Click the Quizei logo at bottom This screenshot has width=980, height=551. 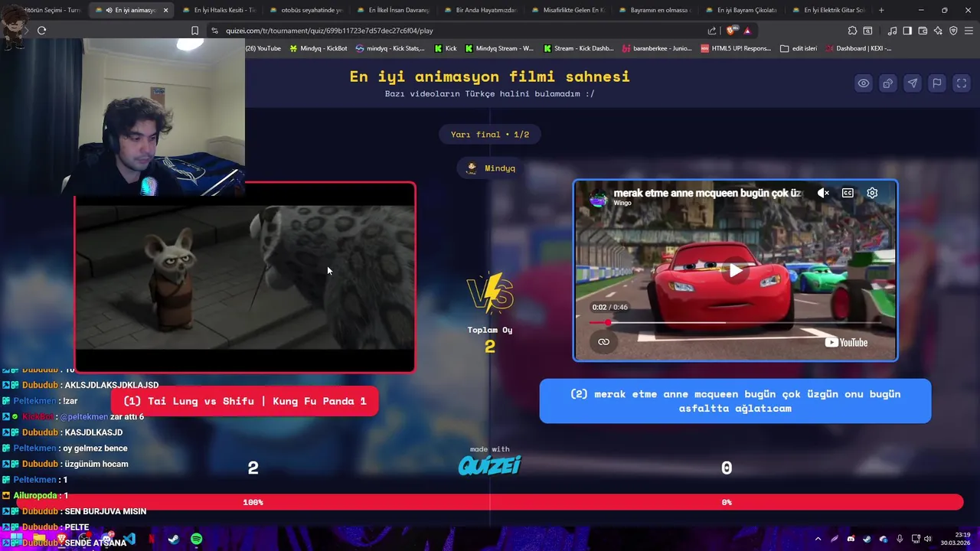click(x=490, y=465)
